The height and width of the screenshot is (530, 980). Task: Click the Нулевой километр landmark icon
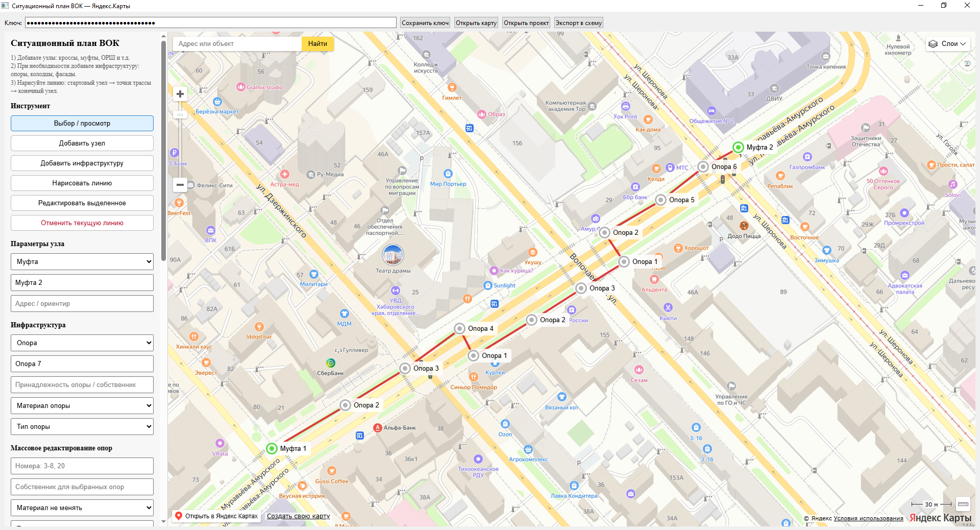898,38
